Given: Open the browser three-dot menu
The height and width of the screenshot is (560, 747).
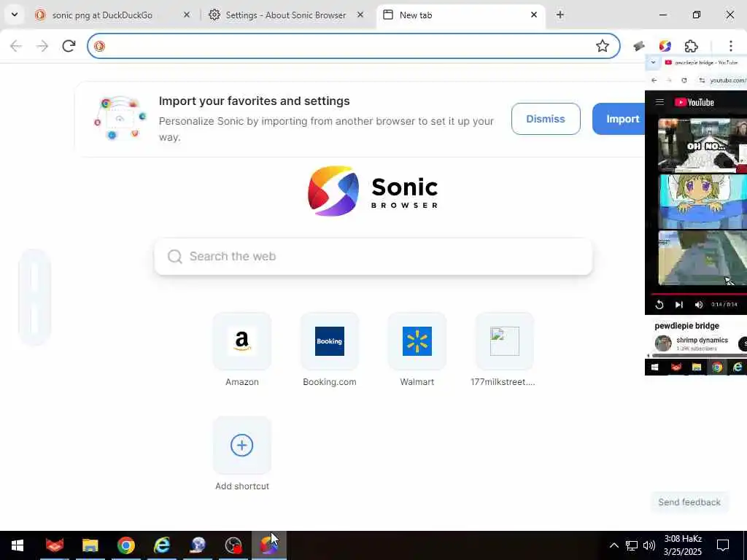Looking at the screenshot, I should click(x=731, y=46).
